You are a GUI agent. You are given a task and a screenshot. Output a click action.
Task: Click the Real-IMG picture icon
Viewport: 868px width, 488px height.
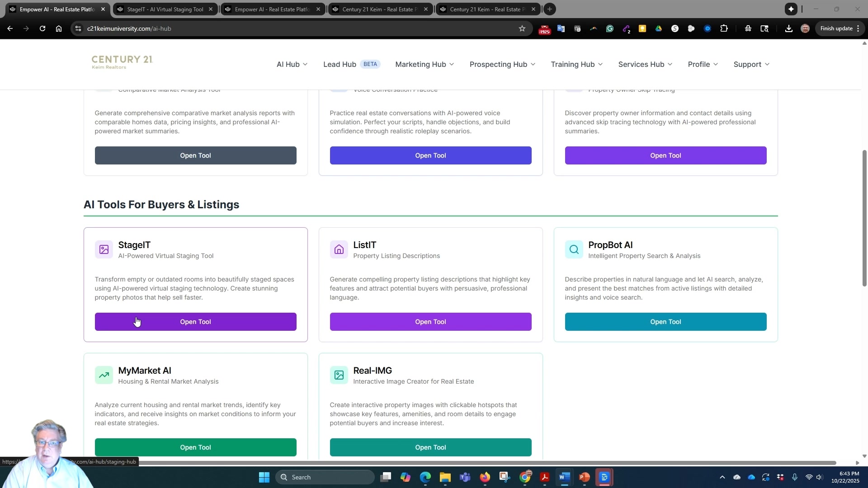[x=339, y=375]
